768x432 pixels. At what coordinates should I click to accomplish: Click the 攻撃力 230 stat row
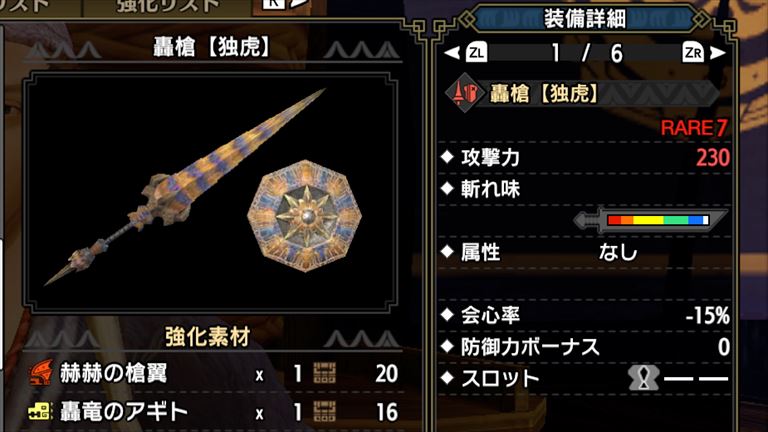[585, 158]
